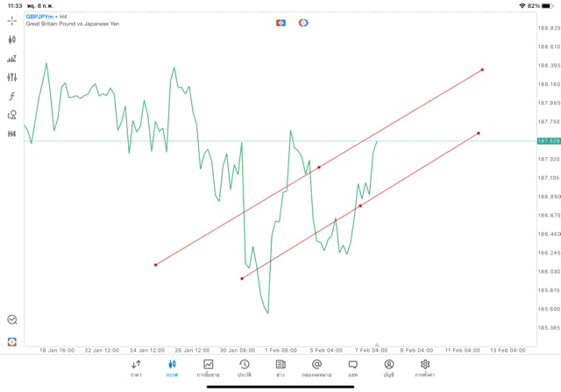
Task: Open candlestick chart type settings
Action: pos(12,39)
